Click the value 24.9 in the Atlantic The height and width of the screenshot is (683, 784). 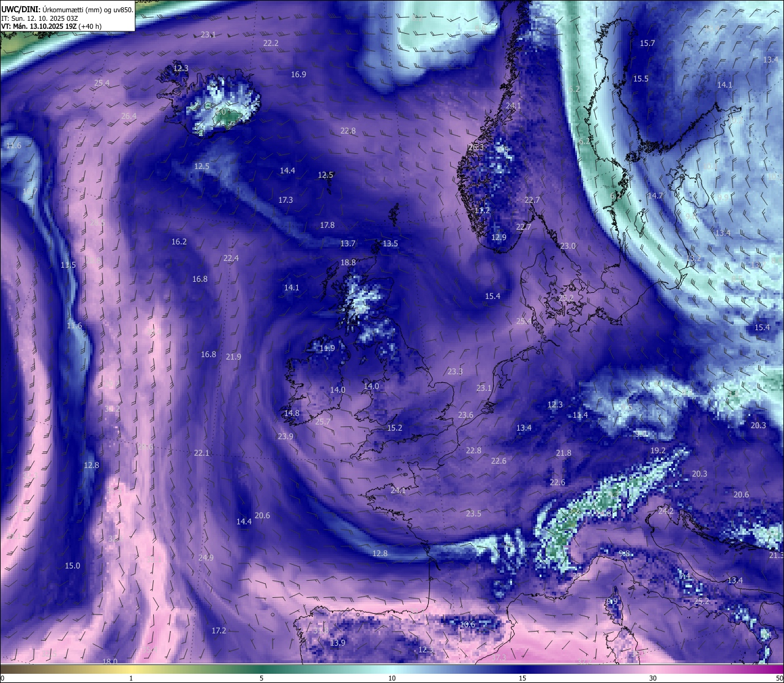point(206,557)
